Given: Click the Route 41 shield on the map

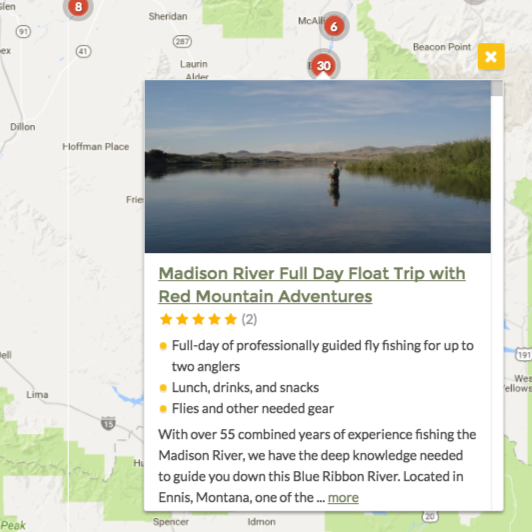Looking at the screenshot, I should [x=83, y=51].
